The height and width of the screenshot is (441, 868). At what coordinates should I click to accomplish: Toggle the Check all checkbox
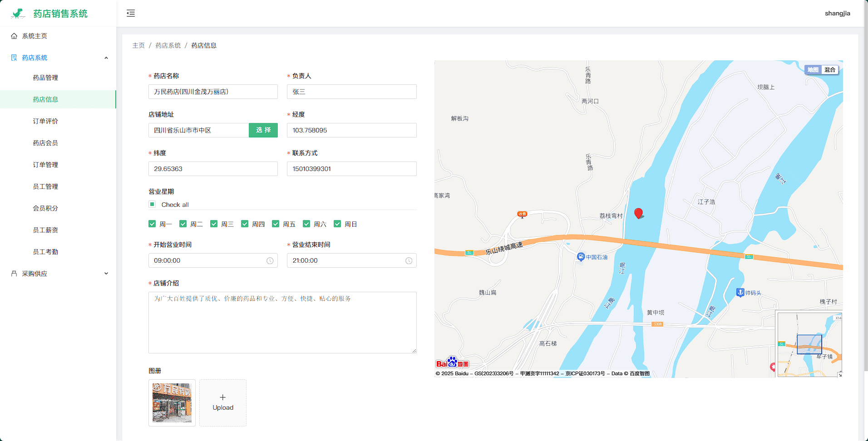coord(153,205)
